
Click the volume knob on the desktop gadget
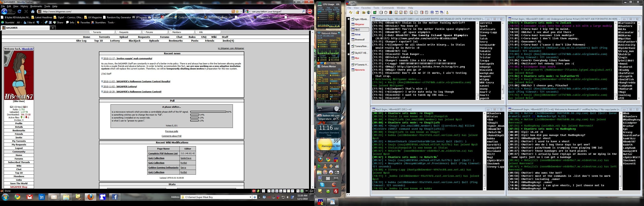point(337,109)
